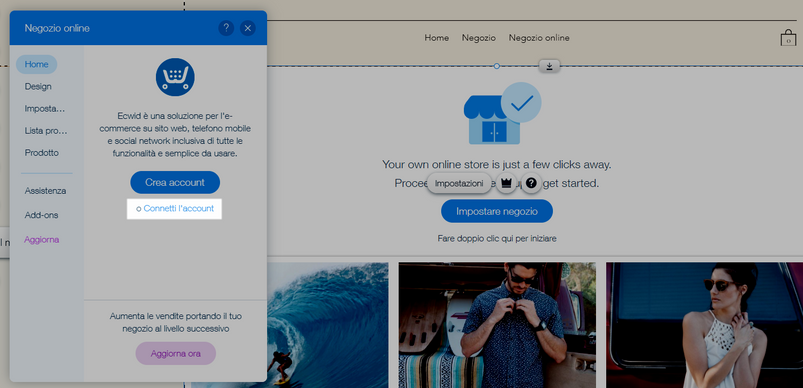Switch to the Lista pro... tab

pos(46,131)
